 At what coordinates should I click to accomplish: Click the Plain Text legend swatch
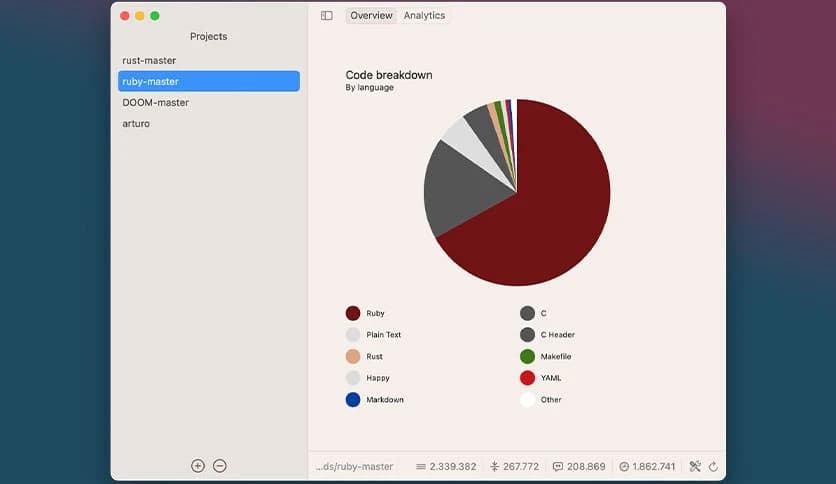click(353, 335)
